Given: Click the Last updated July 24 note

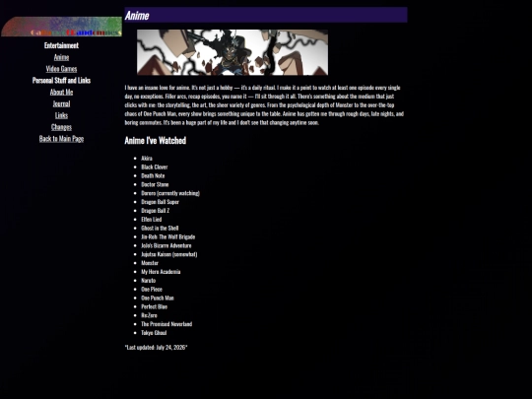Looking at the screenshot, I should point(156,348).
